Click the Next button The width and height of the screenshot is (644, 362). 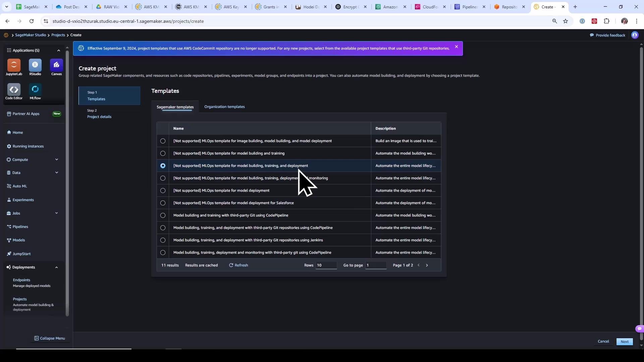tap(625, 342)
